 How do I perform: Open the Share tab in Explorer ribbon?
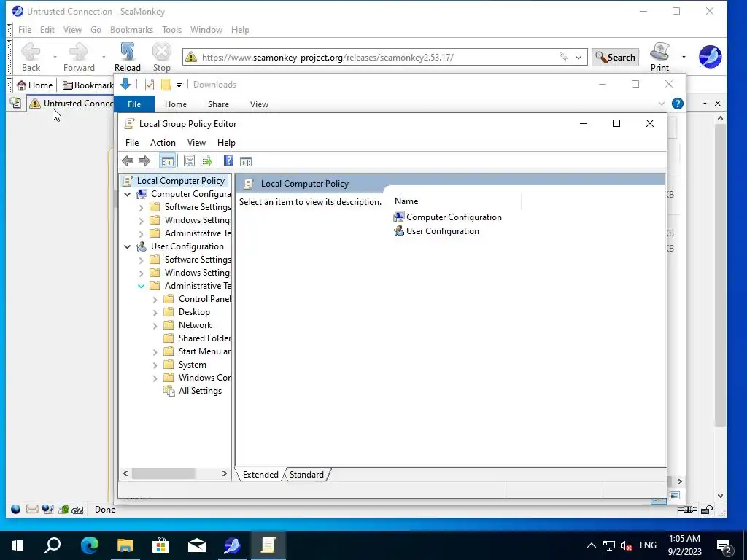(218, 104)
